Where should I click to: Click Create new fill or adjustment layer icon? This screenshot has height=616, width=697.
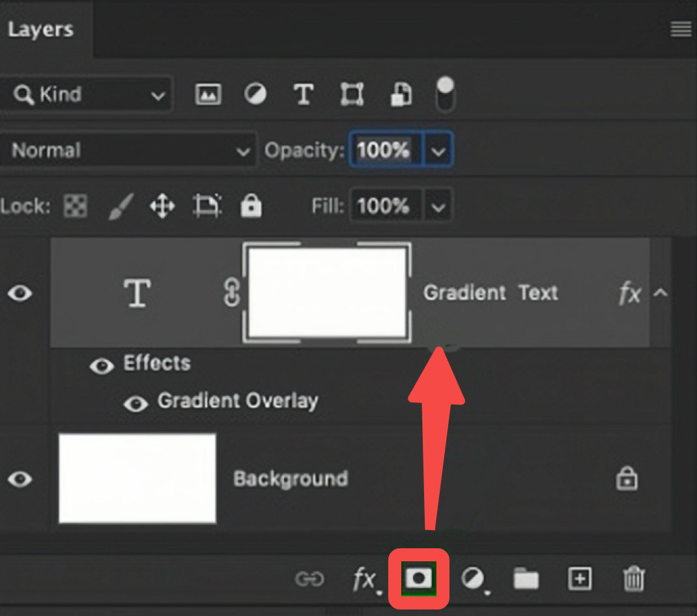pyautogui.click(x=473, y=578)
